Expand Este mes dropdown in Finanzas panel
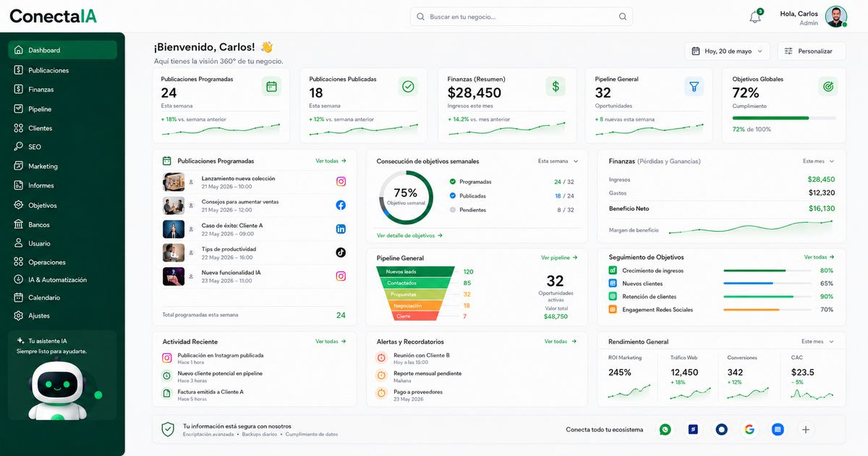Image resolution: width=868 pixels, height=456 pixels. [x=818, y=161]
